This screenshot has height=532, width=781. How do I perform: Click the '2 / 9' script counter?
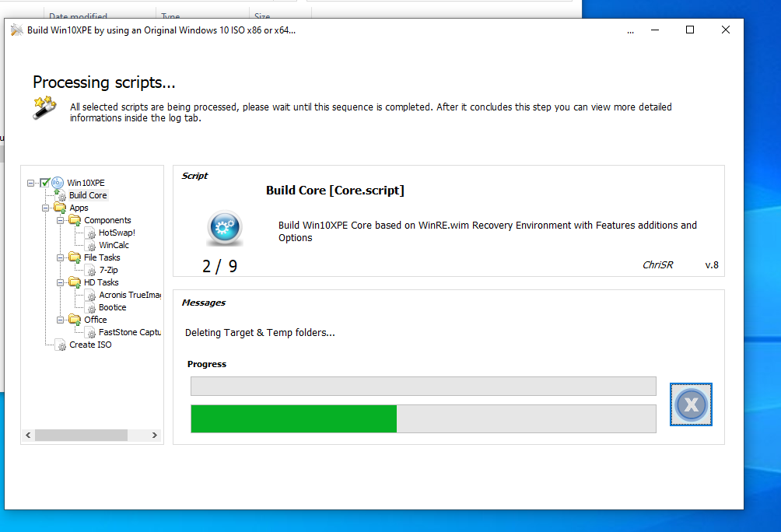pos(219,267)
